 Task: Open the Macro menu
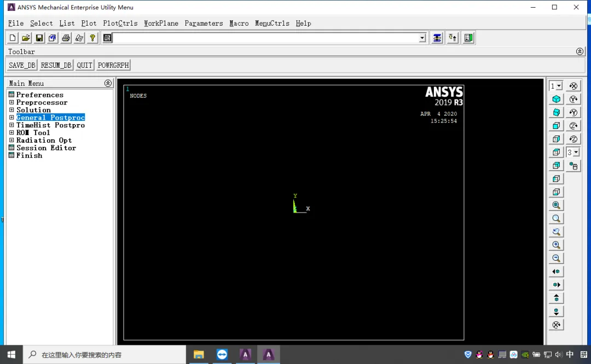[239, 24]
